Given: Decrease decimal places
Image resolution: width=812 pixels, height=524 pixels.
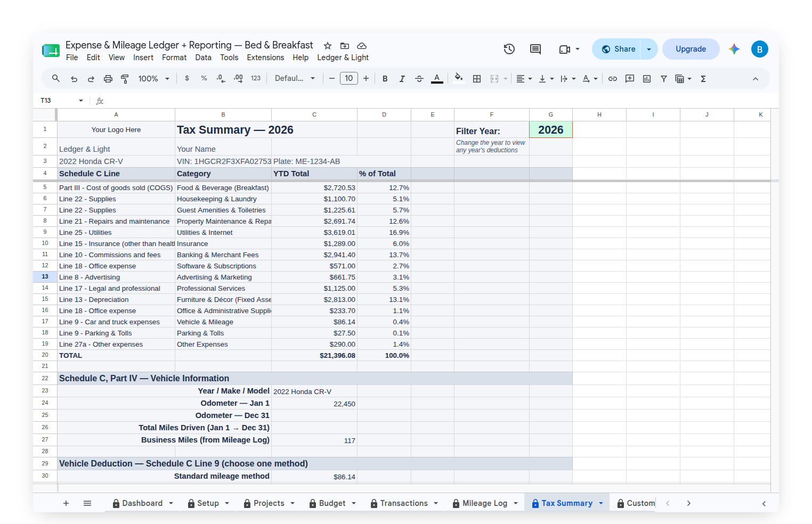Looking at the screenshot, I should coord(221,79).
